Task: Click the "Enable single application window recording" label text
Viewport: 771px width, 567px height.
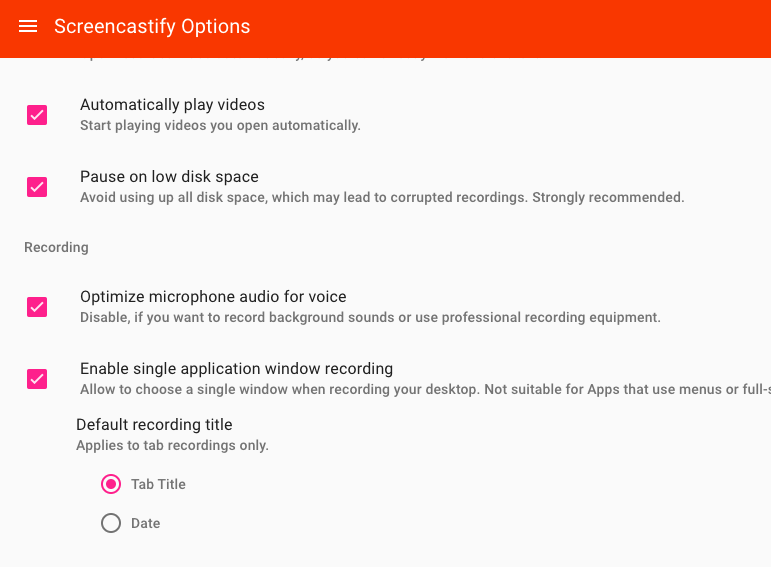Action: click(236, 369)
